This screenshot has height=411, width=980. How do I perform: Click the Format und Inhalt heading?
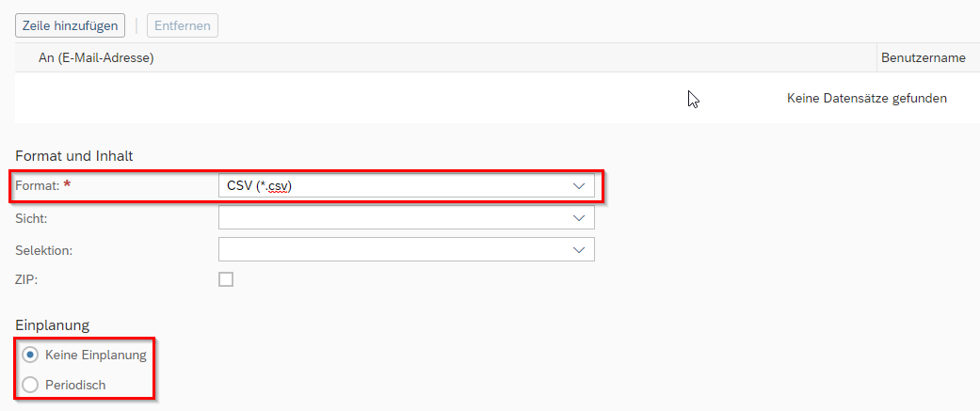click(73, 155)
